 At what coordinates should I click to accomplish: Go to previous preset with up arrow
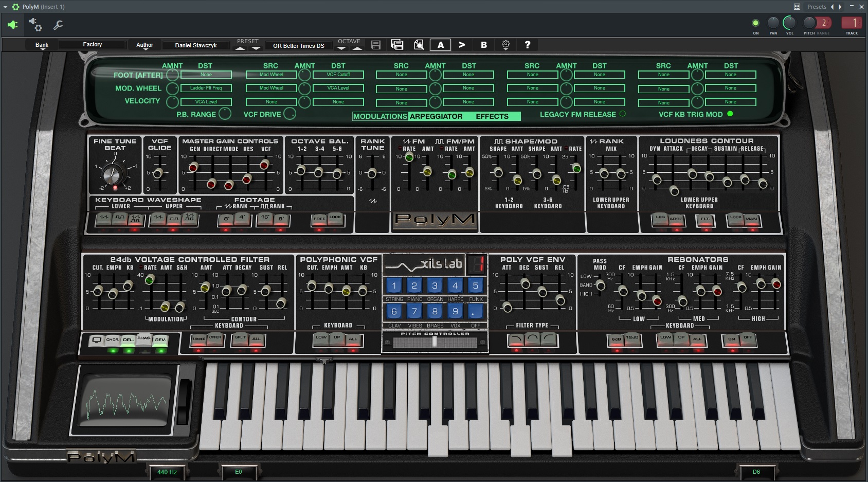240,48
